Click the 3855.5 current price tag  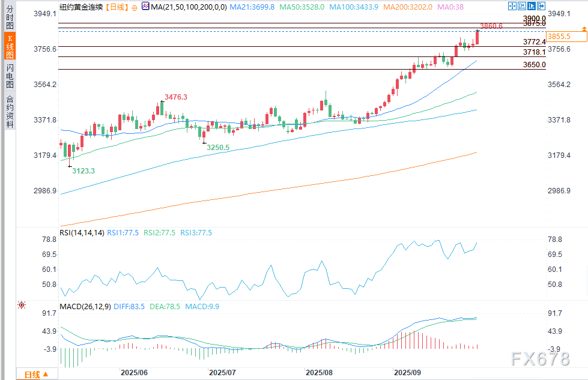click(x=566, y=37)
